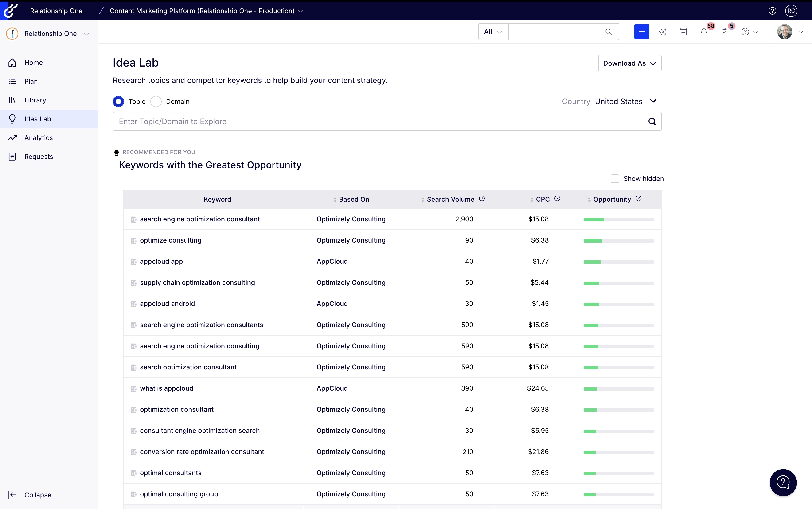Open the AI sparkle assistant icon
Image resolution: width=812 pixels, height=509 pixels.
click(x=662, y=32)
